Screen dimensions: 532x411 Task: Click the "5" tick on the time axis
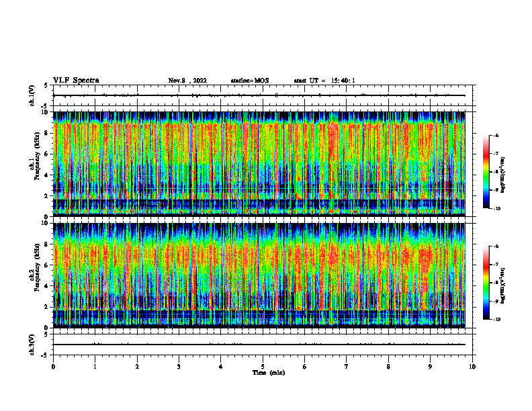pos(263,367)
